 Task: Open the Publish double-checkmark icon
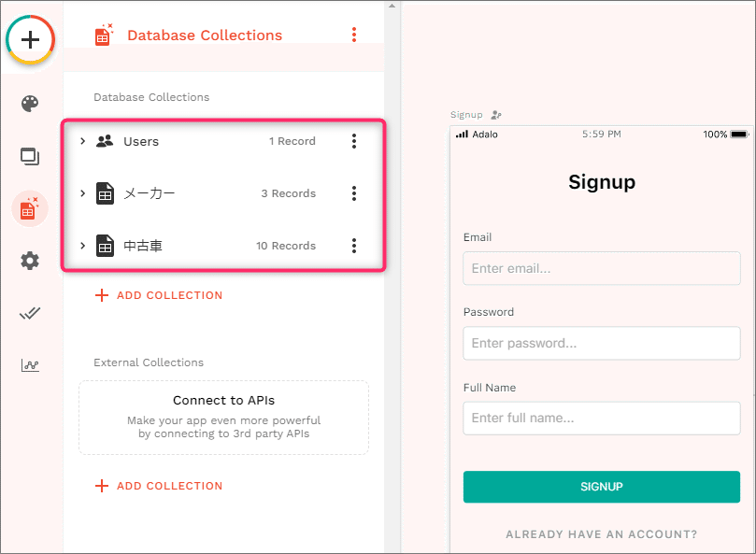[x=30, y=313]
